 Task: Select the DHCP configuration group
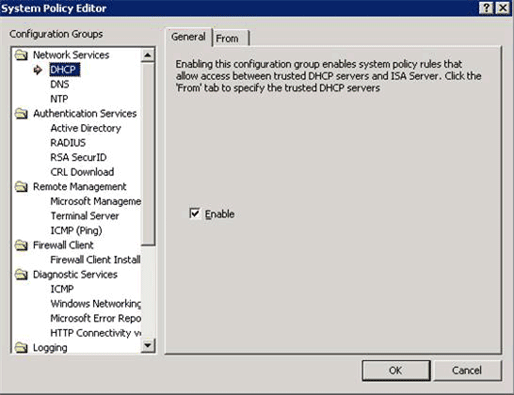64,70
